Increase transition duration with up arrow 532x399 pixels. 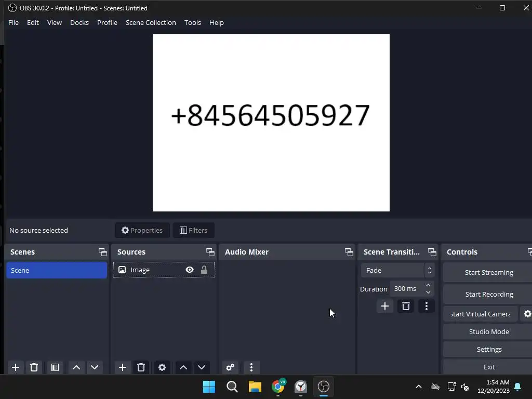[428, 285]
